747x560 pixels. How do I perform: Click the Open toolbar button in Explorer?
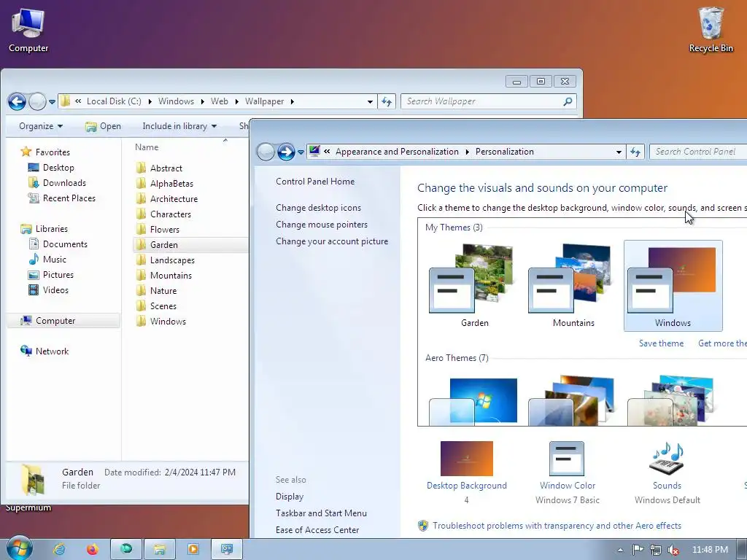(x=103, y=126)
